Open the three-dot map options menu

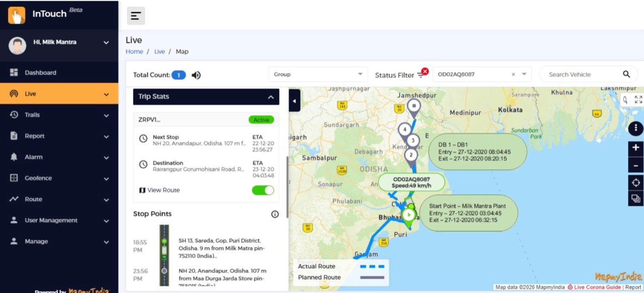click(x=635, y=128)
